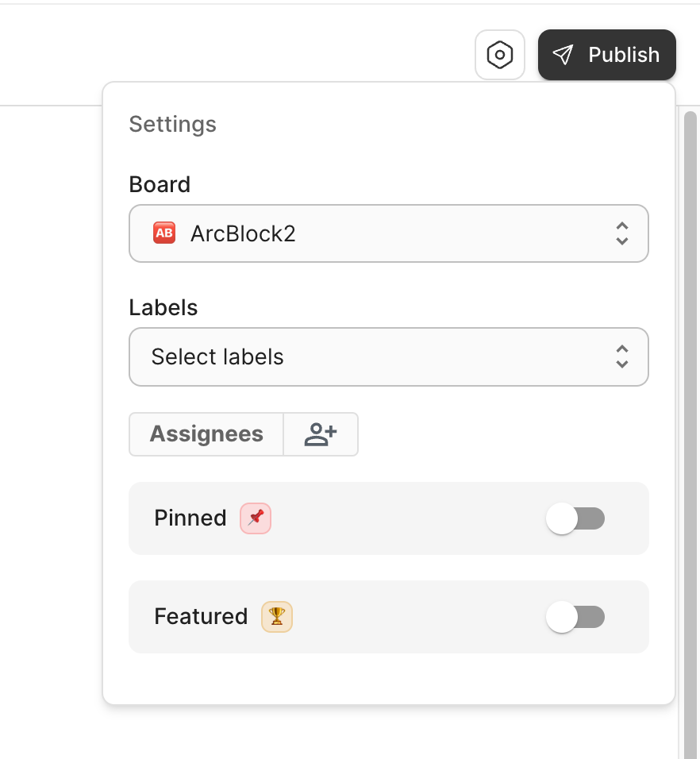Click the up-down chevron in Labels field
Viewport: 700px width, 759px height.
(x=622, y=356)
